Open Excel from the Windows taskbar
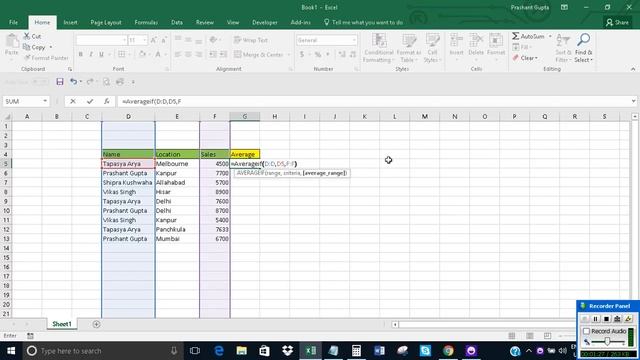Viewport: 640px width, 360px height. click(x=311, y=351)
